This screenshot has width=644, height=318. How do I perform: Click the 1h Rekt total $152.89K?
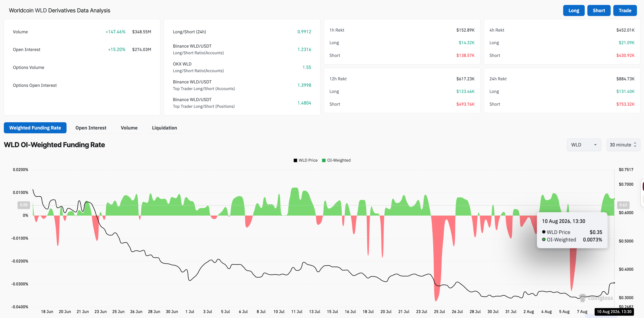tap(465, 30)
